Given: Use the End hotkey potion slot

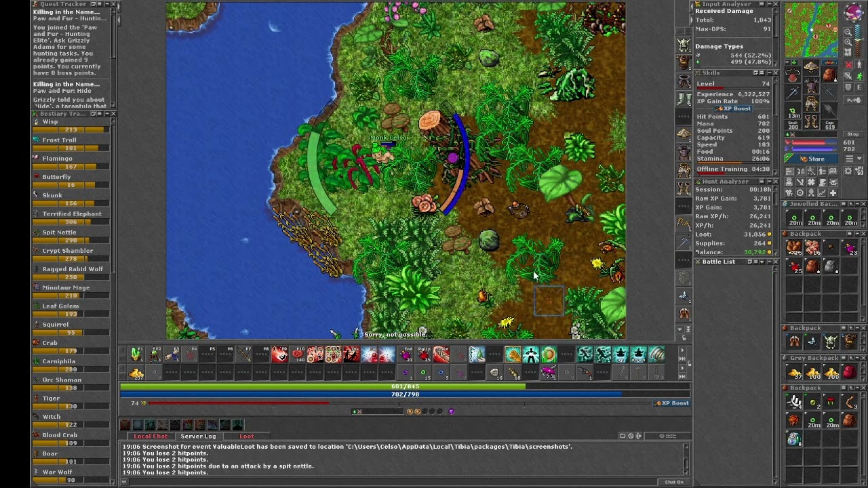Looking at the screenshot, I should coord(406,354).
